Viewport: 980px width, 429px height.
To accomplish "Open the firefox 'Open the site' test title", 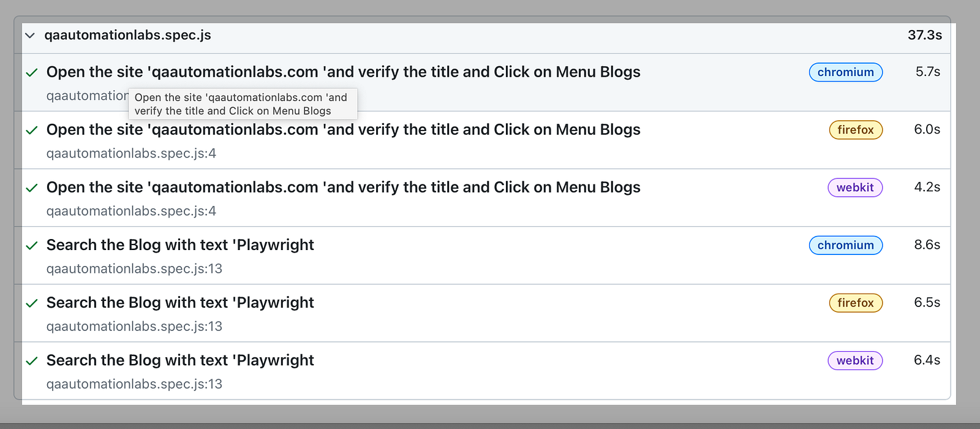I will (x=343, y=130).
